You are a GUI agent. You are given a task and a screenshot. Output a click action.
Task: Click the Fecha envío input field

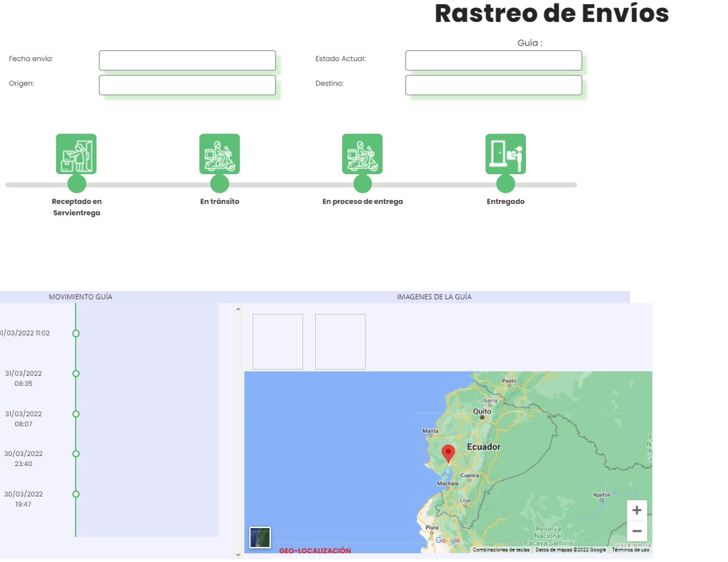187,61
